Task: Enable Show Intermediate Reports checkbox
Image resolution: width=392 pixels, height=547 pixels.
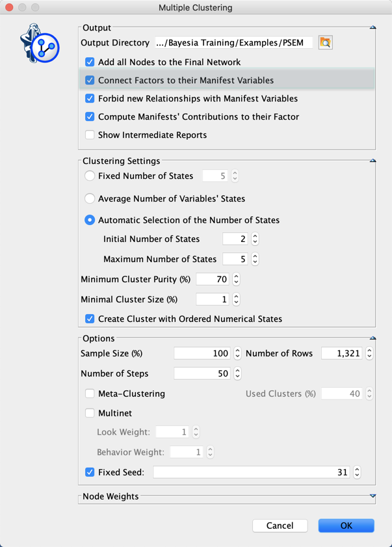Action: tap(90, 135)
